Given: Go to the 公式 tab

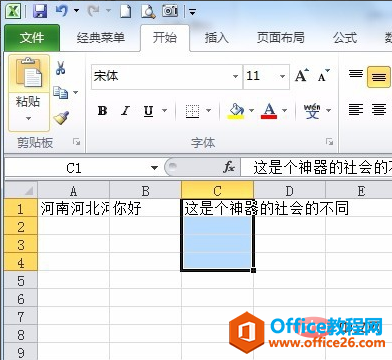Looking at the screenshot, I should point(345,38).
